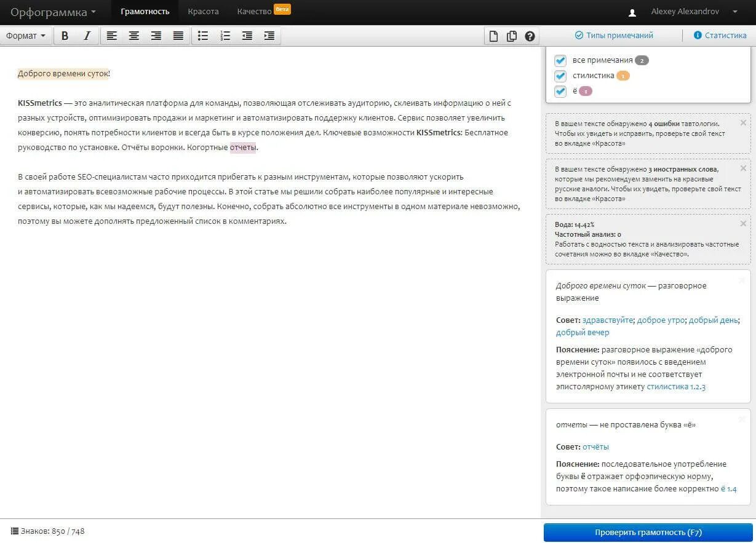This screenshot has width=756, height=543.
Task: Apply suggestion доброе утро
Action: click(661, 320)
